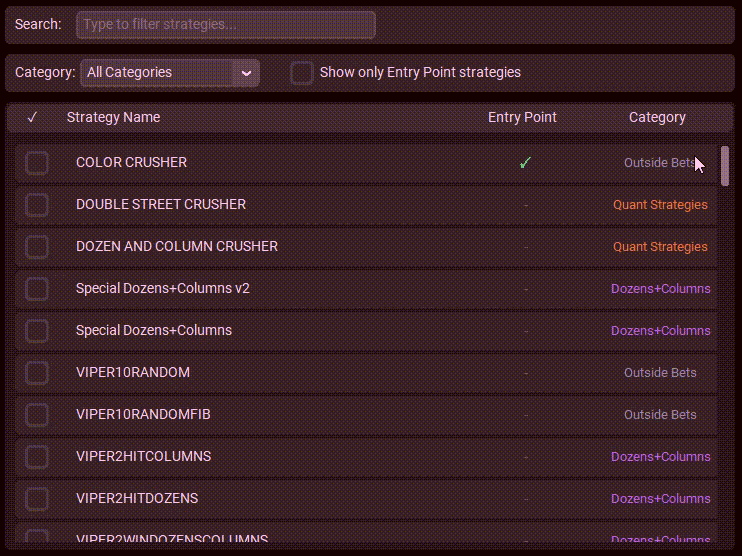This screenshot has height=556, width=742.
Task: Sort by Strategy Name column header
Action: tap(113, 117)
